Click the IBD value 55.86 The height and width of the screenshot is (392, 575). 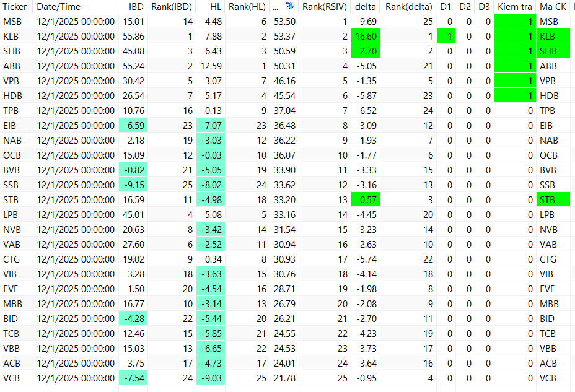tap(133, 37)
